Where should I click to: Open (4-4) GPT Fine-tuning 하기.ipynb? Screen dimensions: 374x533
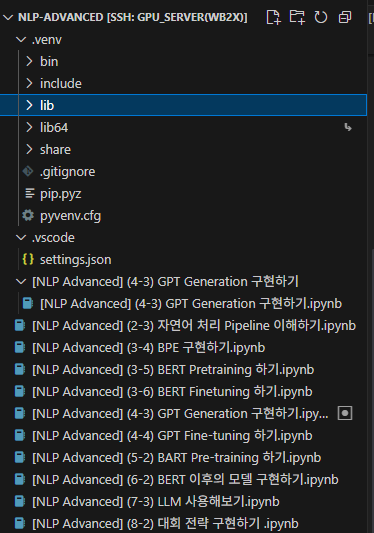tap(172, 436)
